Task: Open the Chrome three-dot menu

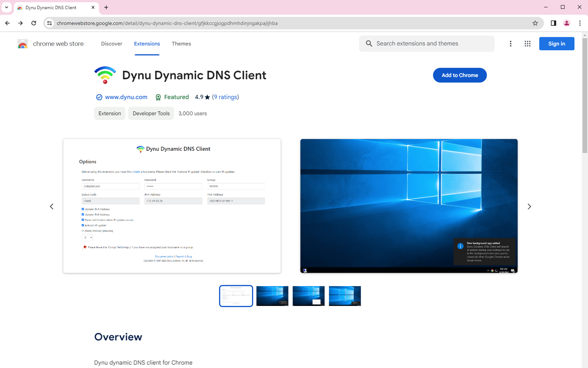Action: (580, 23)
